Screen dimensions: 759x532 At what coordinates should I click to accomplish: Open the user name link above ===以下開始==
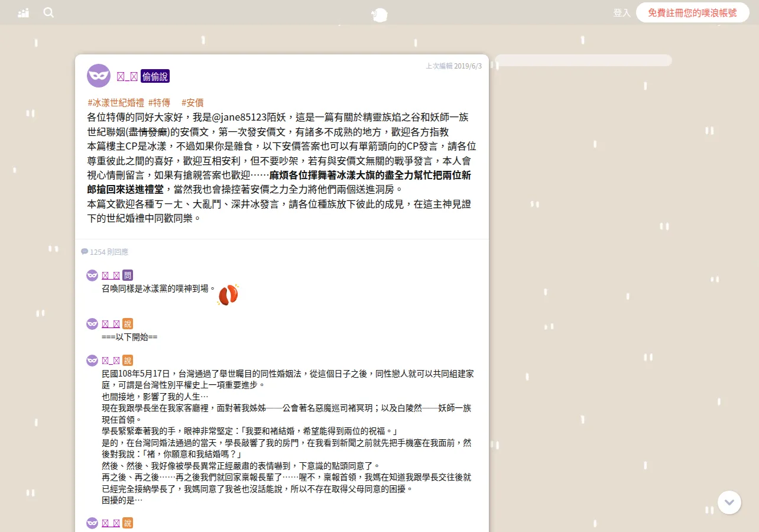111,324
